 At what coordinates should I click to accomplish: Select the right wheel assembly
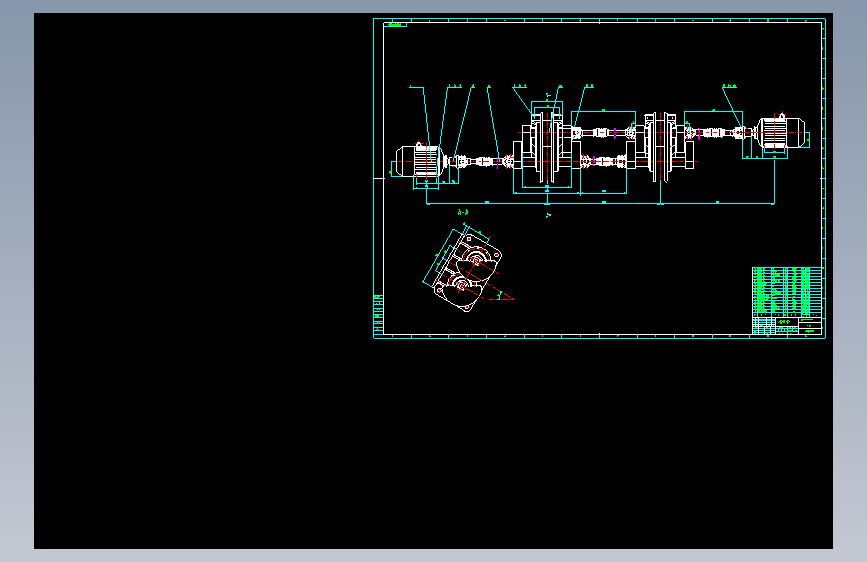pyautogui.click(x=660, y=147)
